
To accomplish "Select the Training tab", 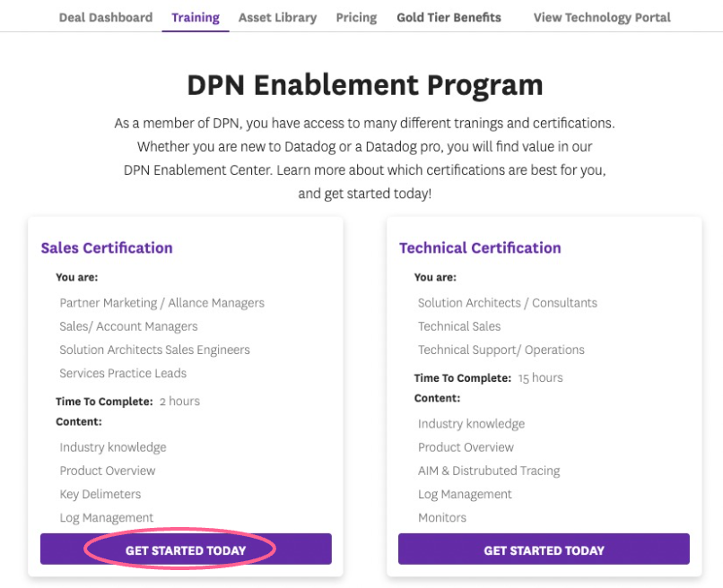I will [196, 17].
